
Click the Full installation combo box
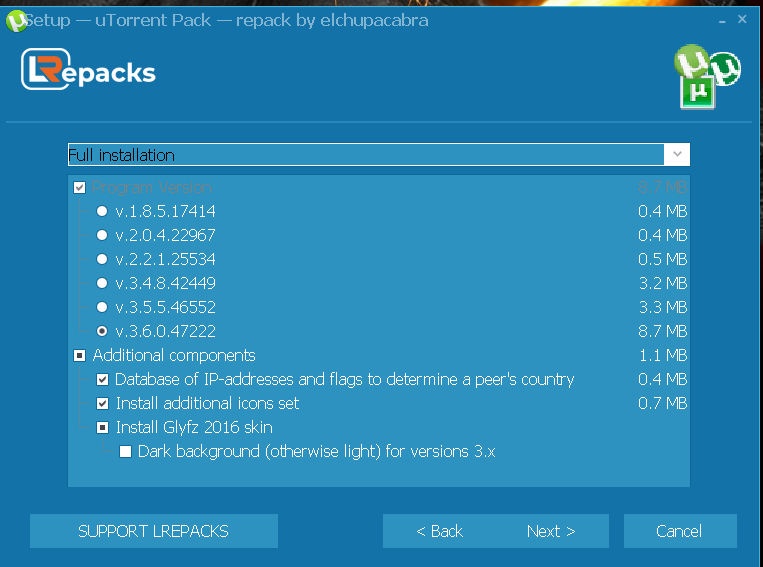pos(379,154)
